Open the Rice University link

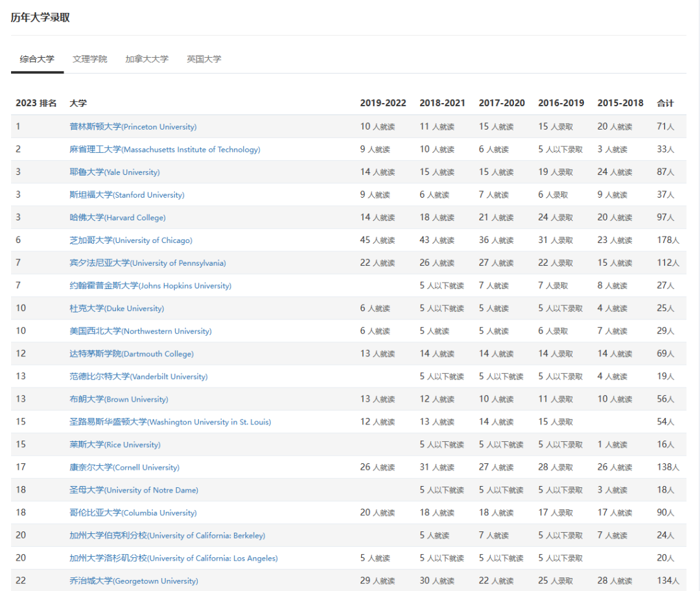click(115, 445)
